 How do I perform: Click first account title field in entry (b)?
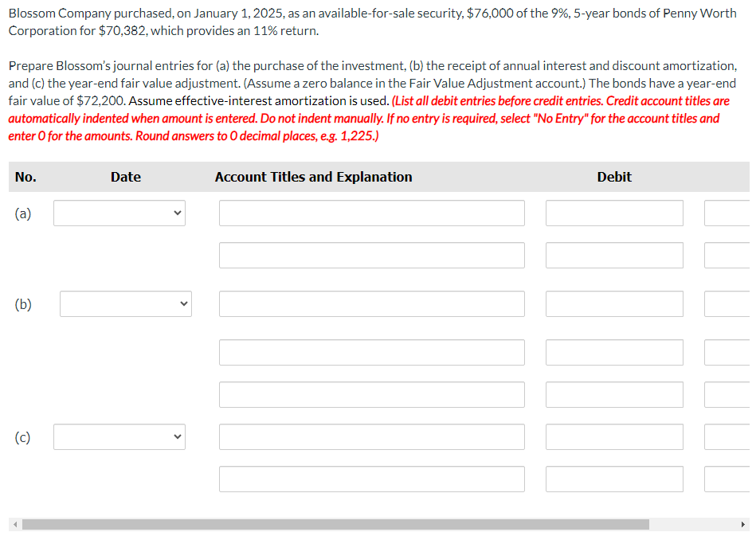pyautogui.click(x=372, y=303)
